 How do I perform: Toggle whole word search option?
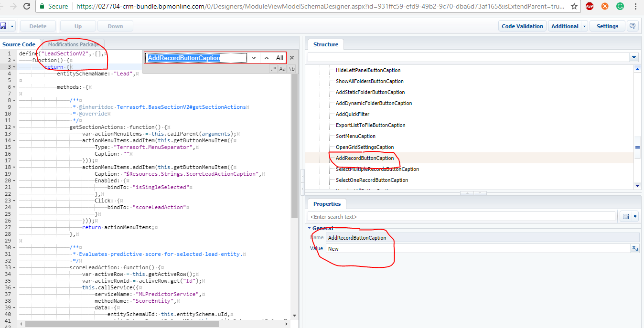pos(291,69)
